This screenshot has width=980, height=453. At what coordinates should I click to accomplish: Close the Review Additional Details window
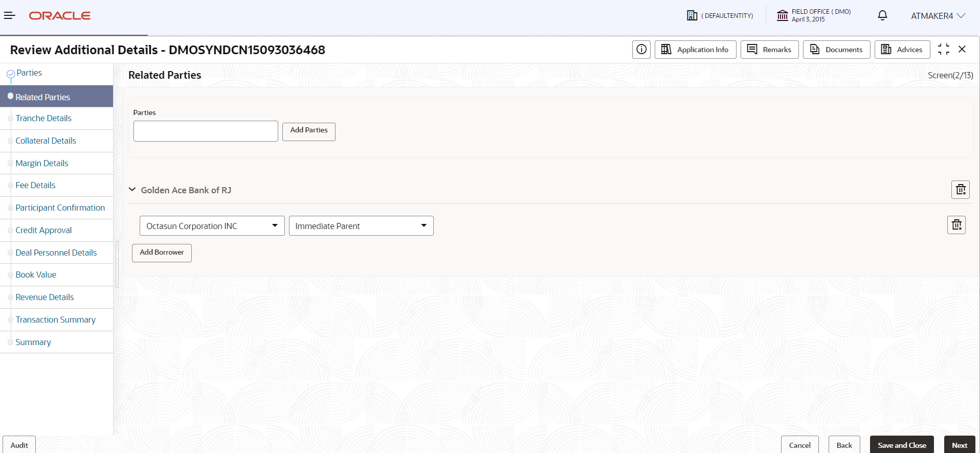[x=962, y=49]
